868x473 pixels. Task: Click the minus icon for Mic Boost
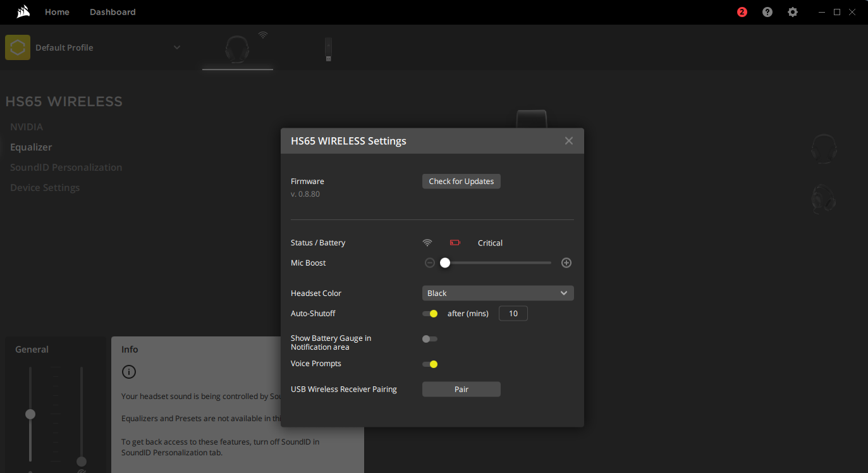click(x=430, y=262)
